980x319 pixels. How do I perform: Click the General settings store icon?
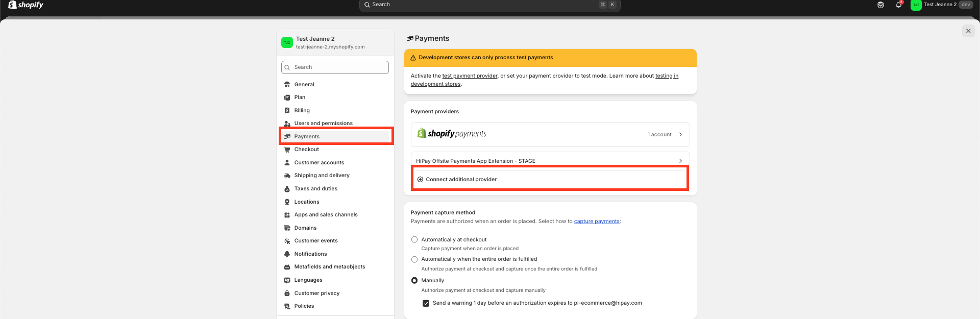pos(287,85)
